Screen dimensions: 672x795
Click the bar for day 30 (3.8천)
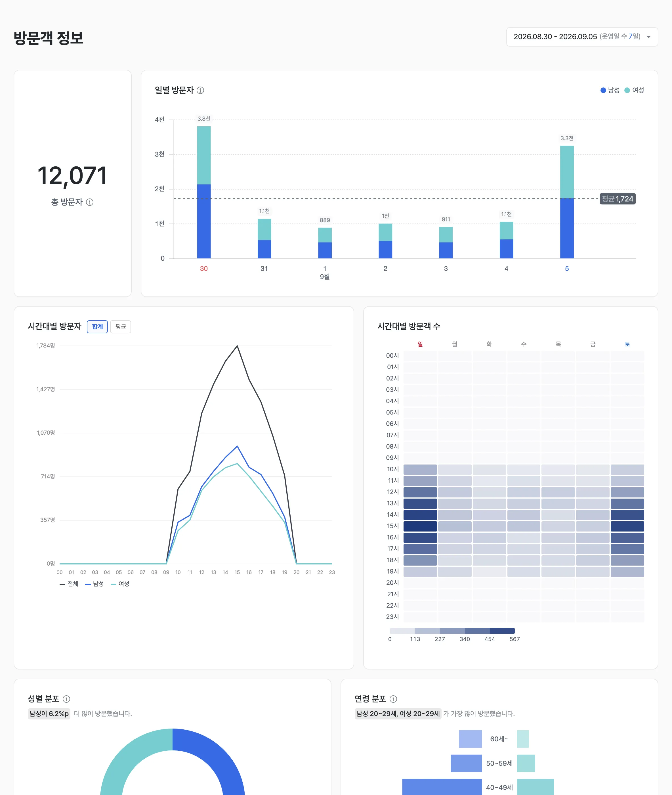(204, 193)
